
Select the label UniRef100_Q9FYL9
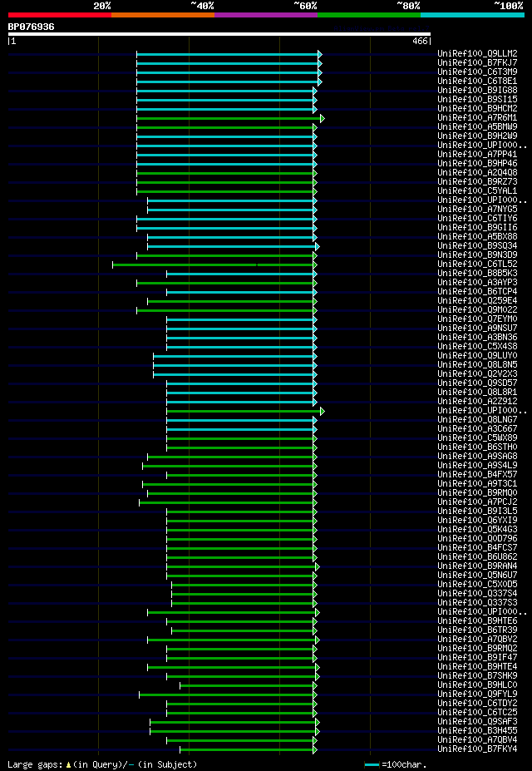coord(477,694)
